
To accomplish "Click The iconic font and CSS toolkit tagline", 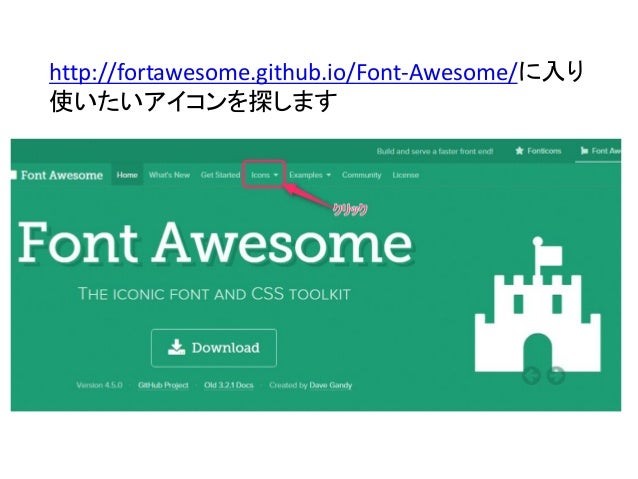I will click(214, 294).
